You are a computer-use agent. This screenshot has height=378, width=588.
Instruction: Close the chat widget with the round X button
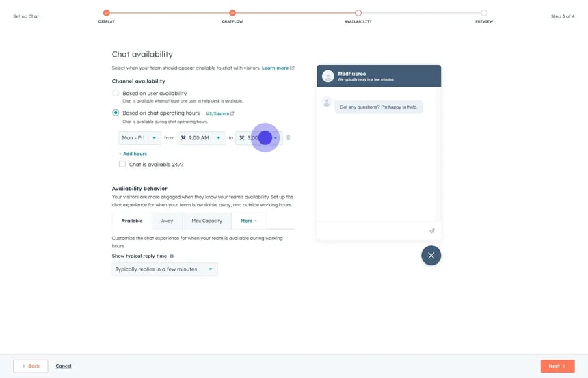(x=431, y=256)
